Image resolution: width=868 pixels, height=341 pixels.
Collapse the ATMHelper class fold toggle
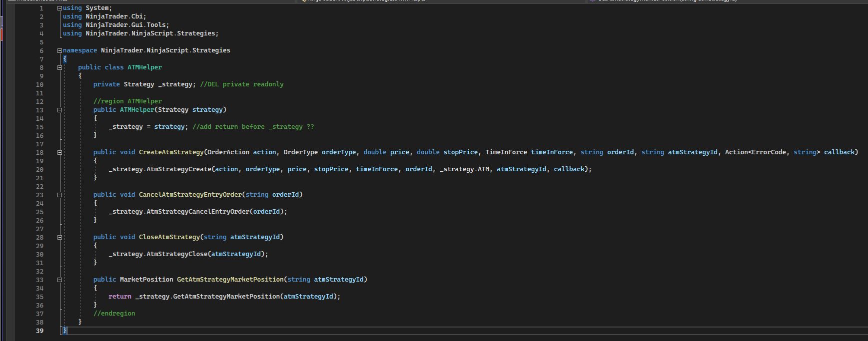(x=59, y=67)
